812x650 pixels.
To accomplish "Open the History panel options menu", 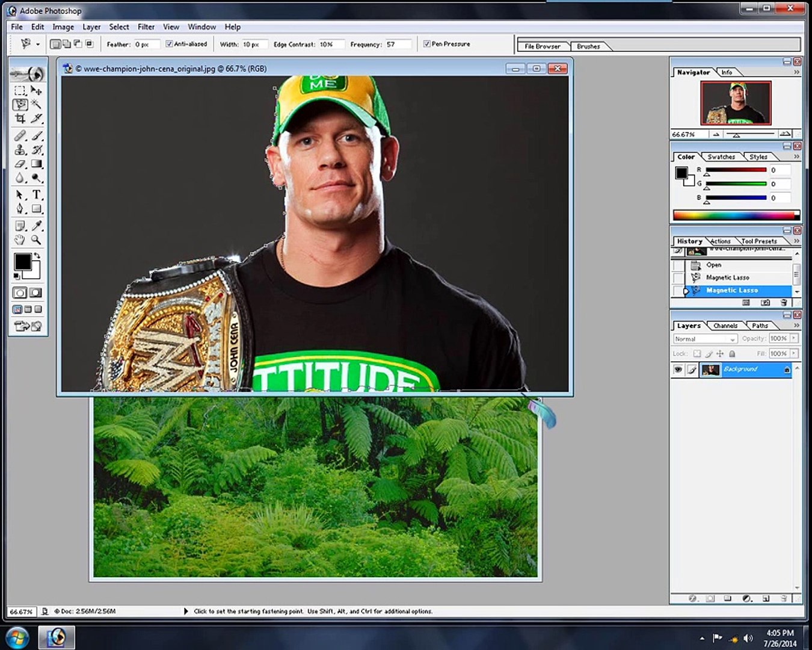I will [796, 241].
